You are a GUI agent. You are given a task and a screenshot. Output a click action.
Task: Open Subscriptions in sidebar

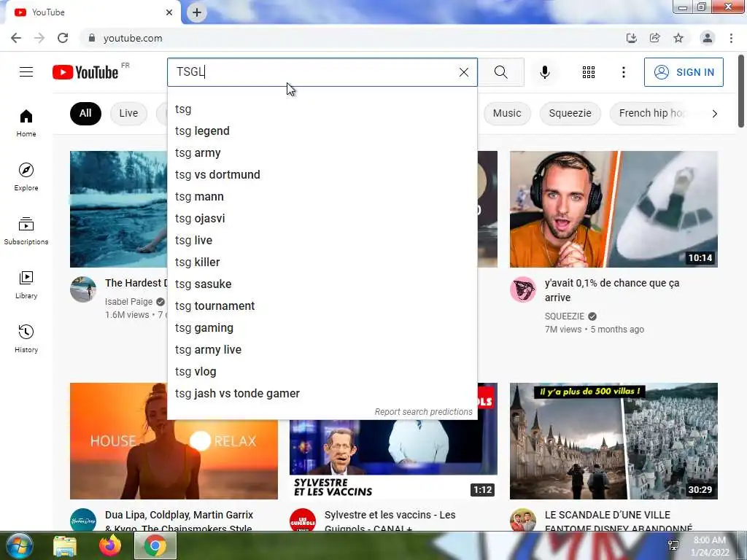click(26, 231)
